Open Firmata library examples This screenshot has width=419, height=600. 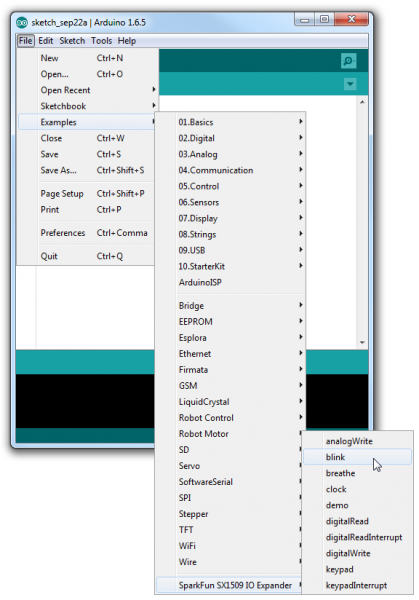click(230, 370)
